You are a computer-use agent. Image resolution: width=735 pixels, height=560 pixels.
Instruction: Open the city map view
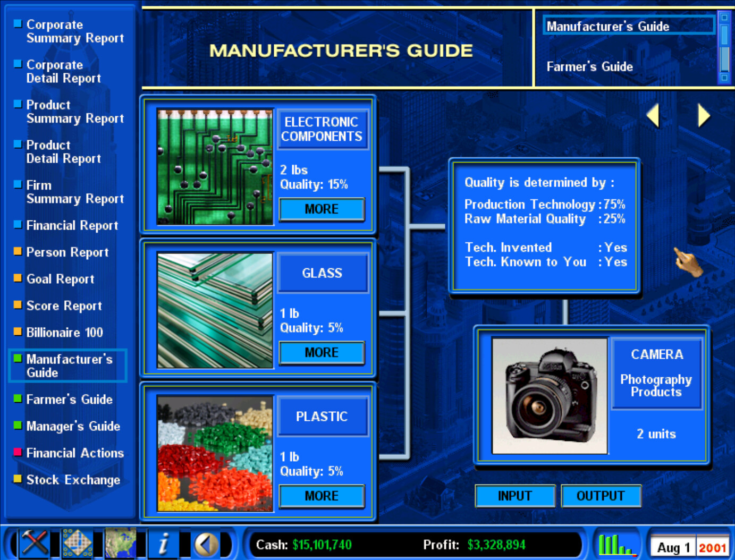click(78, 543)
